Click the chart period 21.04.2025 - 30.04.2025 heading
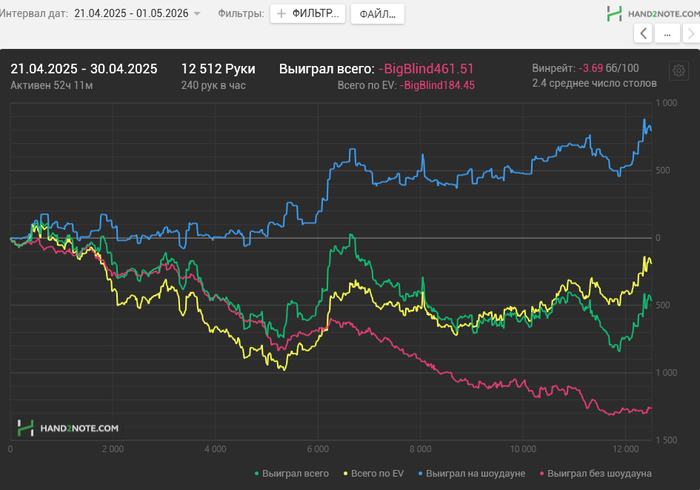This screenshot has width=700, height=490. (84, 69)
